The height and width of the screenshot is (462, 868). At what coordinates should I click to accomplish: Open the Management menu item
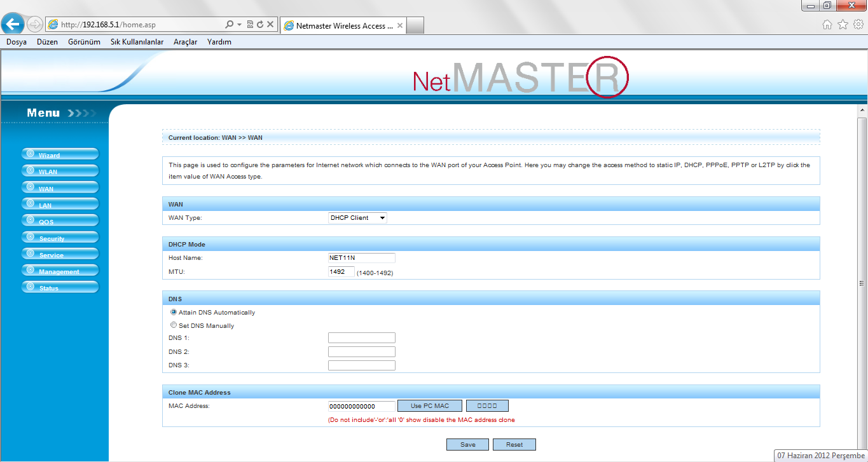(x=60, y=270)
